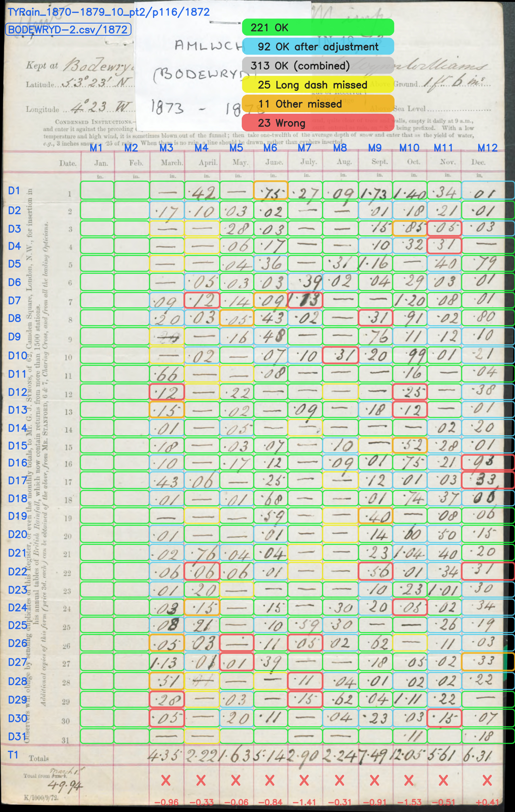Click the April day 21 cell '.76'
Viewport: 515px width, 812px height.
pos(202,553)
